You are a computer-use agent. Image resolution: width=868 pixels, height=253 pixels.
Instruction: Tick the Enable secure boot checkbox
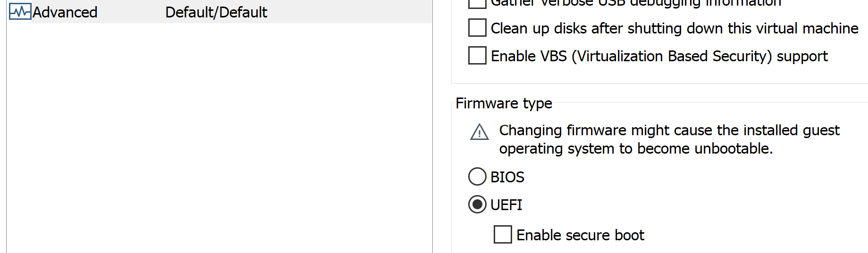tap(503, 235)
